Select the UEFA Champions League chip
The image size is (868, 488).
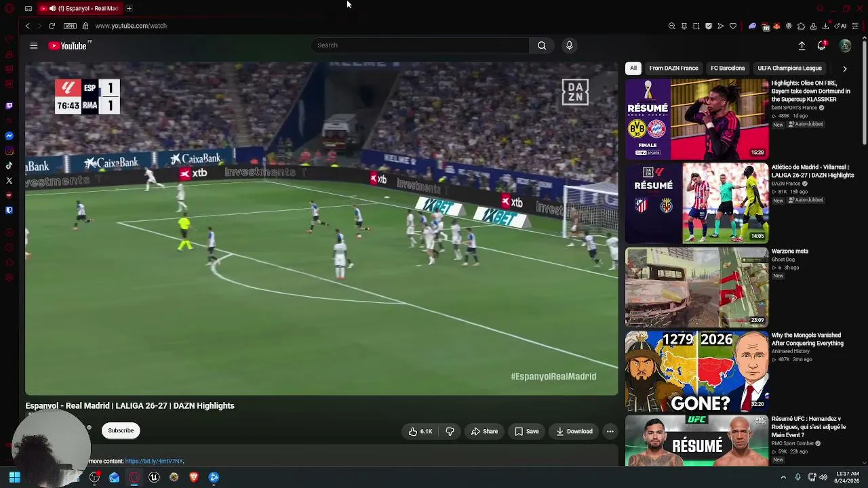point(789,68)
